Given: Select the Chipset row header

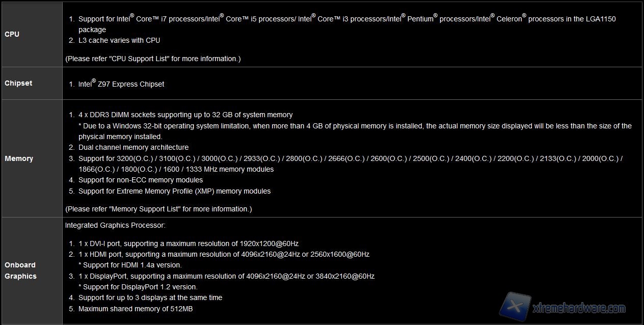Looking at the screenshot, I should click(18, 83).
